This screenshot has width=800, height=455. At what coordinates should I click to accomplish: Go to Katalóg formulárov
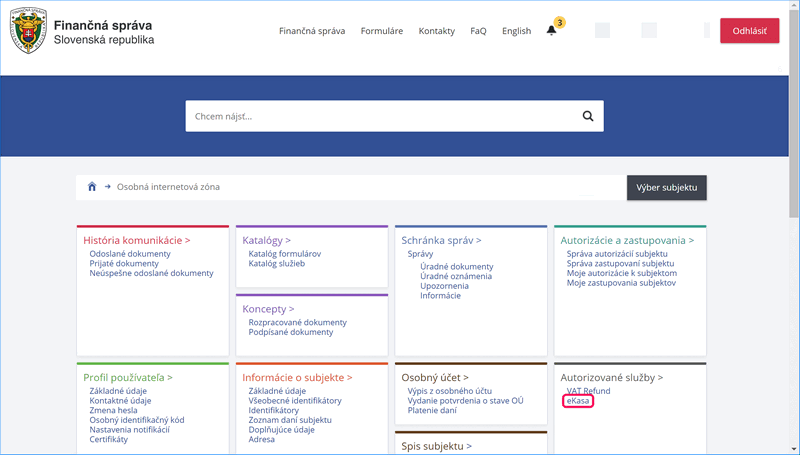coord(284,254)
